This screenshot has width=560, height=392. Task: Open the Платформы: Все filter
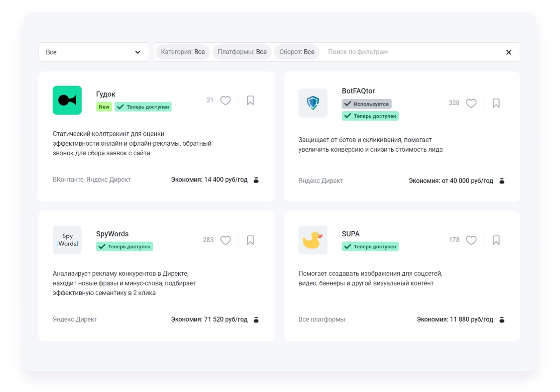click(x=242, y=52)
